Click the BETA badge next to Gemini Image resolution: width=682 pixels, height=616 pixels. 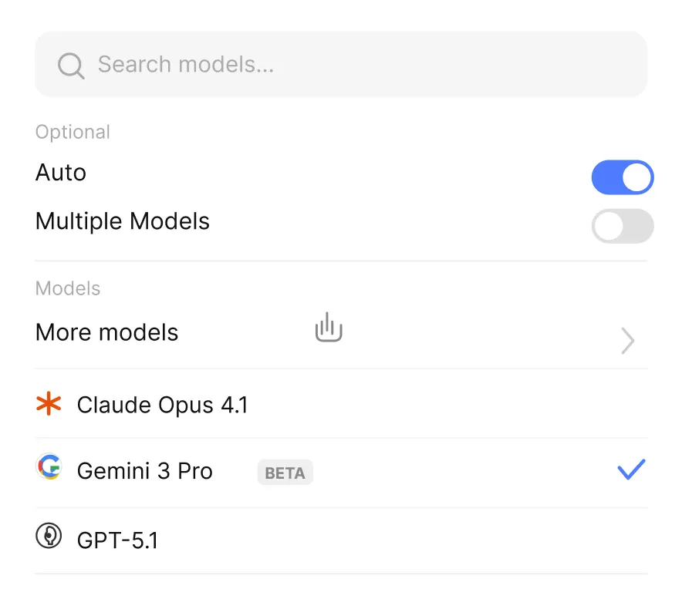(x=285, y=473)
